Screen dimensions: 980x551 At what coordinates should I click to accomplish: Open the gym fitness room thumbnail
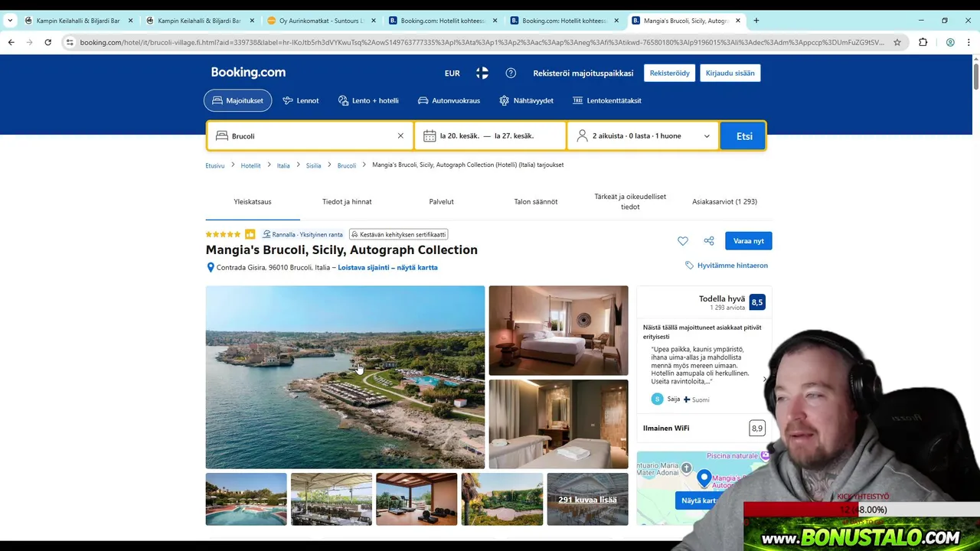click(416, 499)
